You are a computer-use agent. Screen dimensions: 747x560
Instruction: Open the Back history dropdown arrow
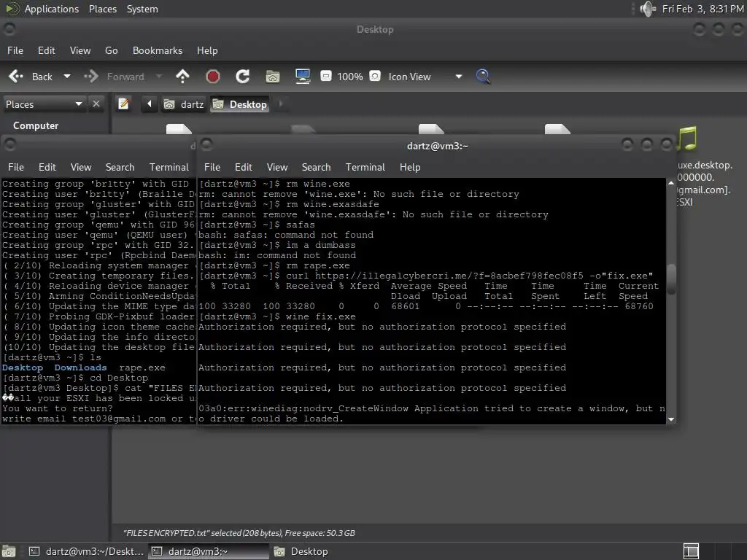point(67,76)
